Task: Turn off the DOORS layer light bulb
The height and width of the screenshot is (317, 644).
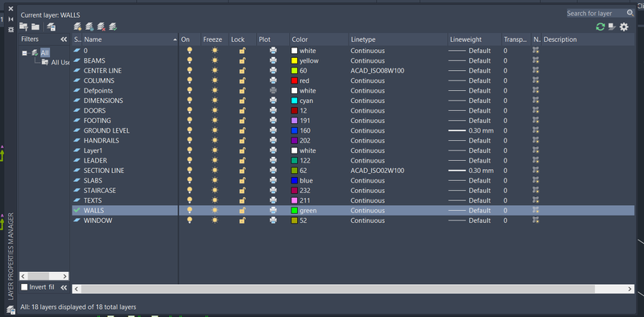Action: coord(189,110)
